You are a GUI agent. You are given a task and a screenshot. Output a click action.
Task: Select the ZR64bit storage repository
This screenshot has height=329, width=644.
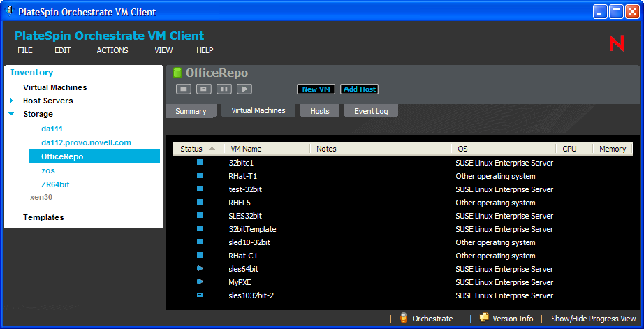pyautogui.click(x=55, y=184)
